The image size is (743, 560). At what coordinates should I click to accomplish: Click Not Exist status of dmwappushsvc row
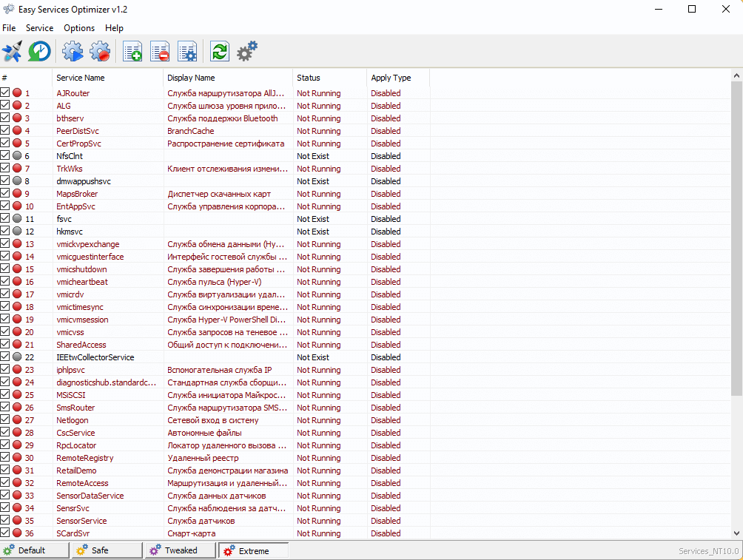point(313,181)
